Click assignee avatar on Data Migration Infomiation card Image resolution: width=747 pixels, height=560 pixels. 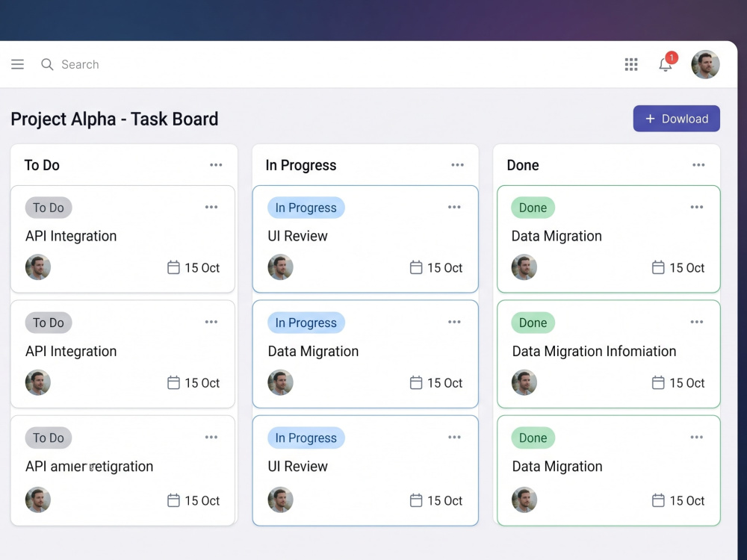524,382
